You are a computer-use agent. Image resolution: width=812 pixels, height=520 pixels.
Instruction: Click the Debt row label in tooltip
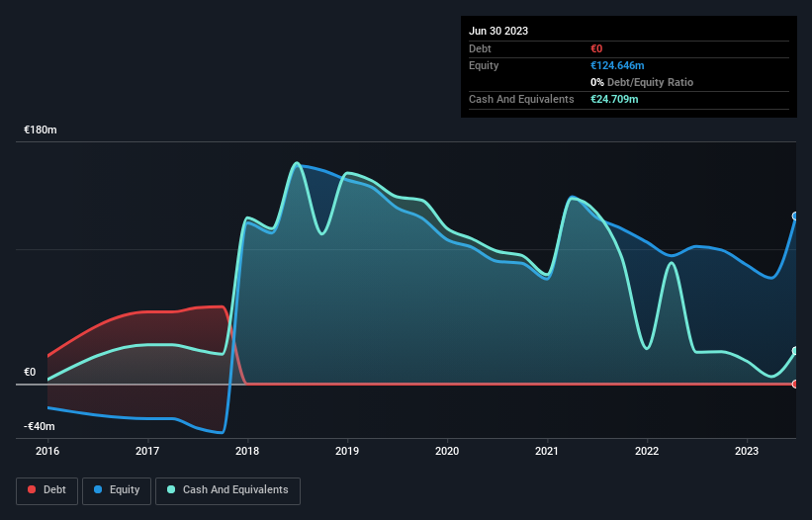(480, 48)
